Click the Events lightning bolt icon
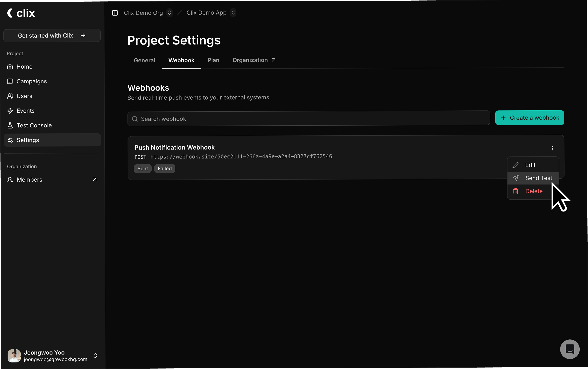The height and width of the screenshot is (369, 588). (x=10, y=111)
